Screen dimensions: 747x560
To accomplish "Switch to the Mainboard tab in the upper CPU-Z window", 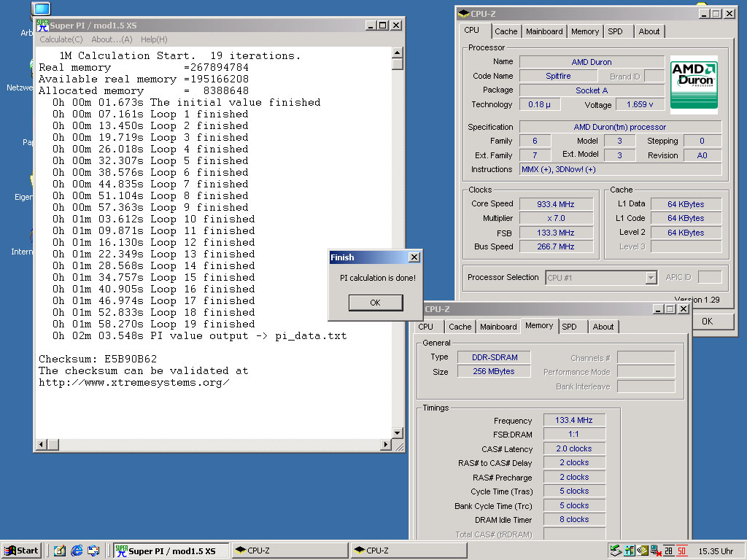I will point(544,31).
